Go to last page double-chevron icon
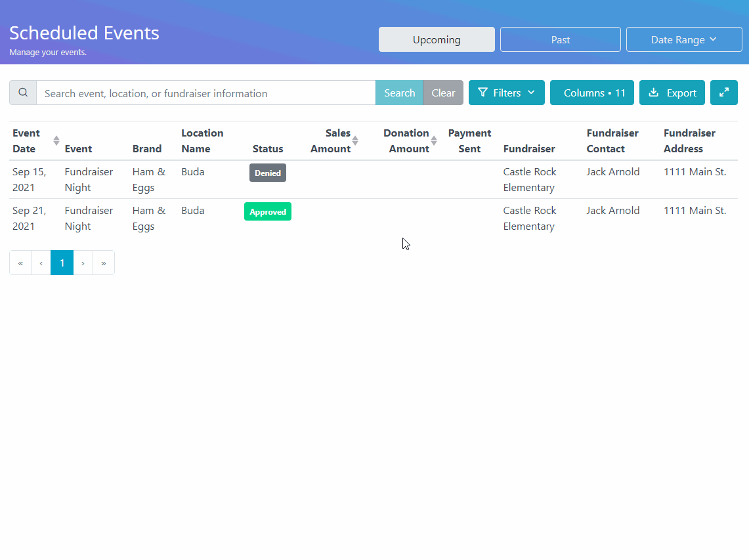Viewport: 749px width, 560px height. click(104, 263)
